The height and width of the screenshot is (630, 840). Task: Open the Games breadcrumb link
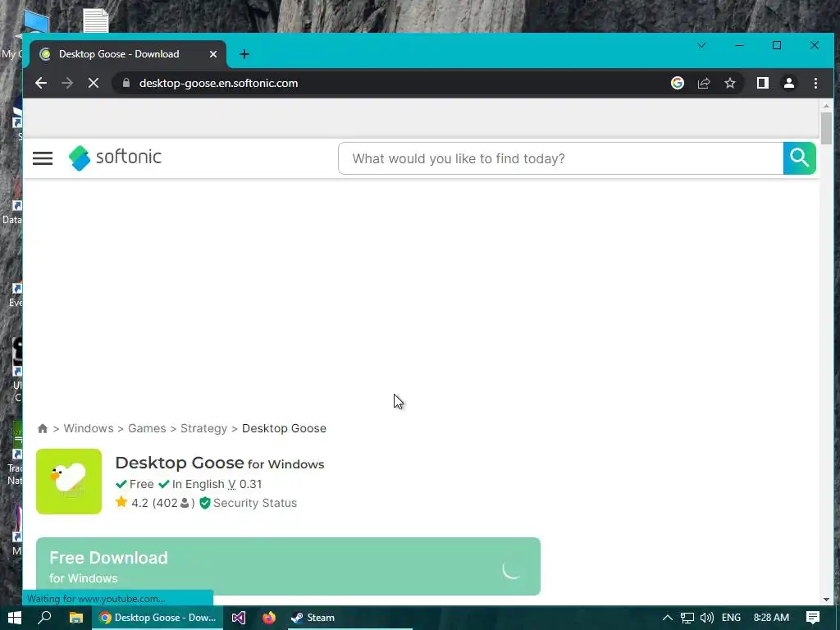tap(147, 428)
